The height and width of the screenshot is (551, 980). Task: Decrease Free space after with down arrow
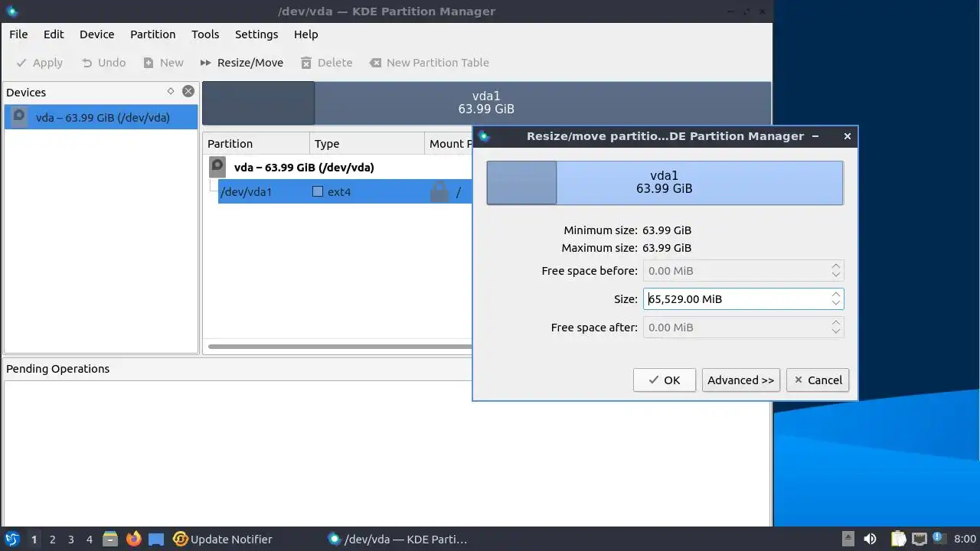tap(836, 332)
